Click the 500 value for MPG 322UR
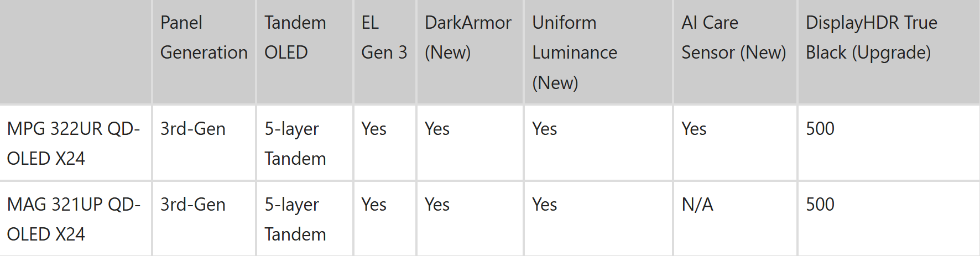This screenshot has width=980, height=256. [x=820, y=129]
